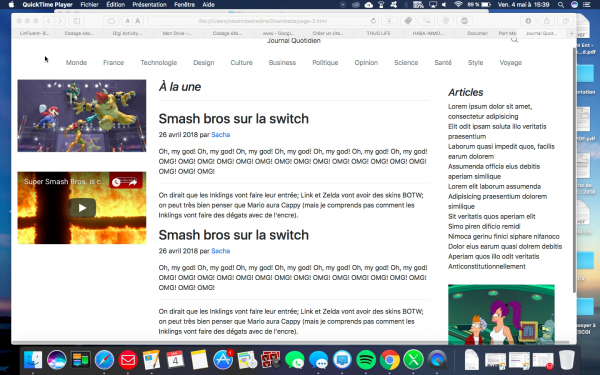Screen dimensions: 600x375
Task: Open the red mail app in the dock
Action: tap(128, 360)
